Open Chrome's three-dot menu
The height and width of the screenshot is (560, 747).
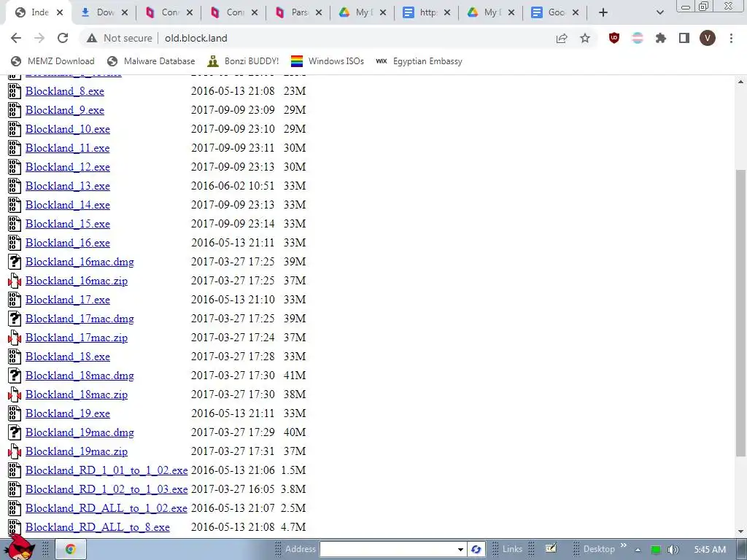click(731, 38)
